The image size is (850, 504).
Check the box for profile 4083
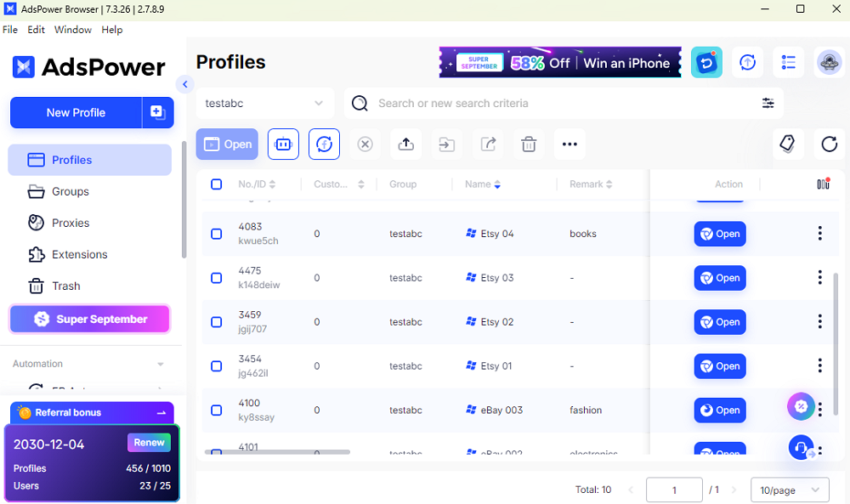216,234
